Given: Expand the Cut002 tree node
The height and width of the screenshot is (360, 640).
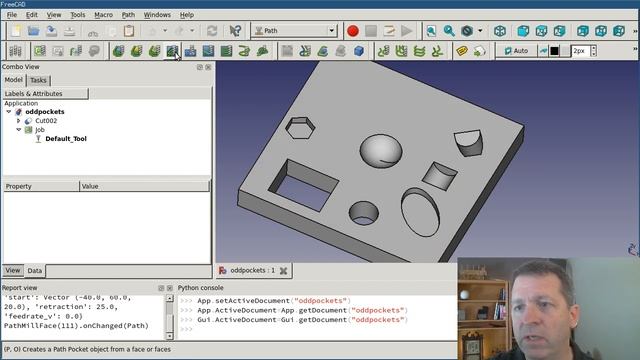Looking at the screenshot, I should [x=18, y=121].
